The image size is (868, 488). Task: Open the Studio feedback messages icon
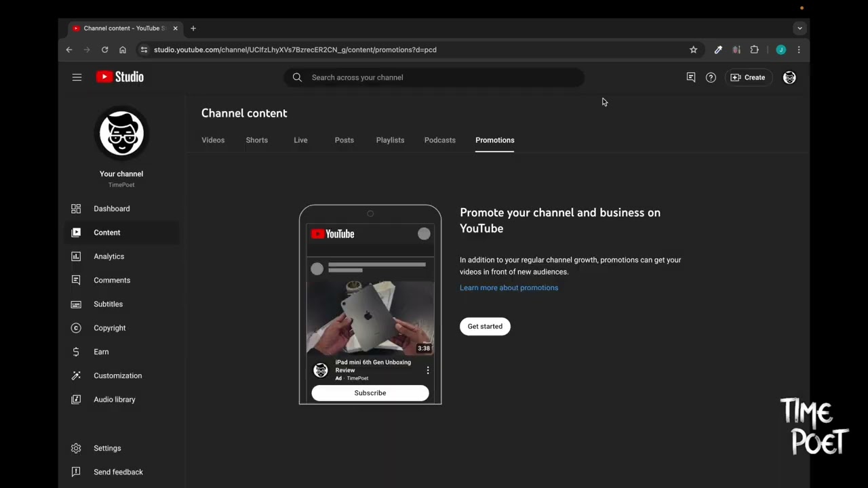coord(690,77)
